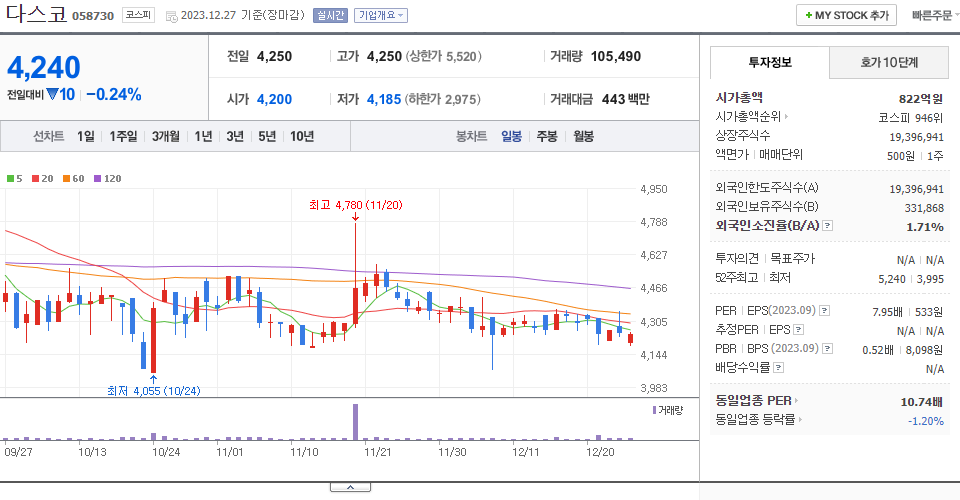
Task: Open the 시가총액순위 link
Action: point(751,116)
